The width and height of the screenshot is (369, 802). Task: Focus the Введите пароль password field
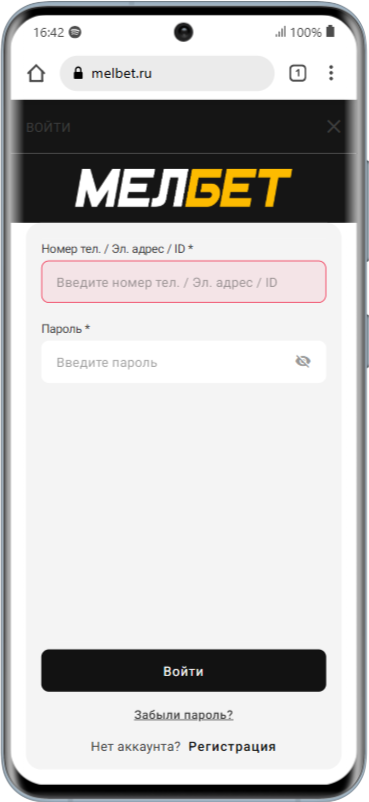point(184,362)
